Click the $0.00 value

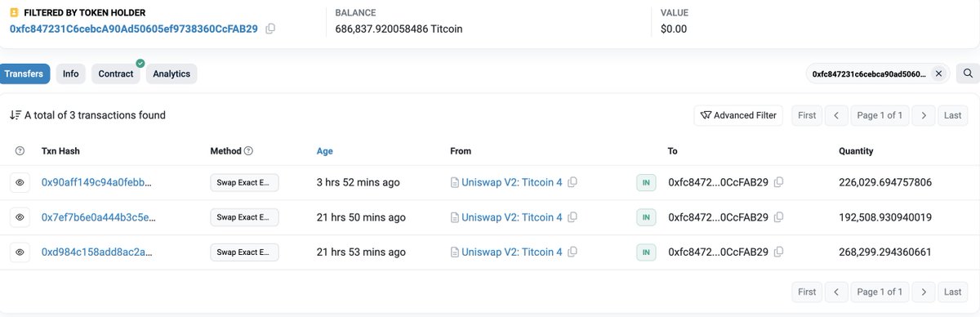[x=674, y=29]
